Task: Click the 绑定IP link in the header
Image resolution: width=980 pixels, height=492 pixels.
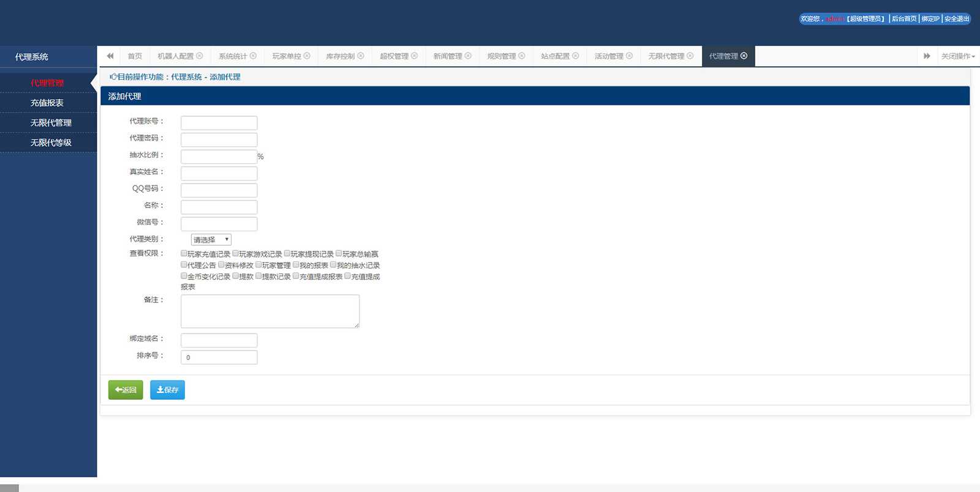Action: 930,19
